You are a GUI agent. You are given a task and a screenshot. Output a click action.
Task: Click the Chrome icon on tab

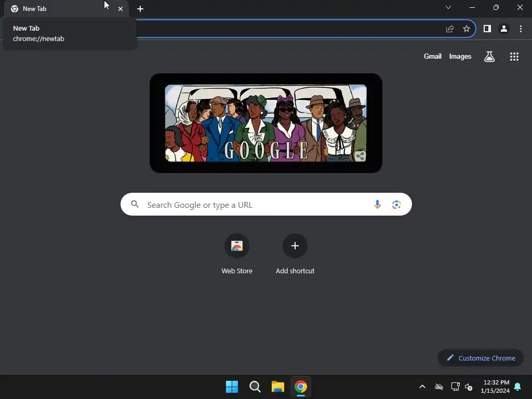tap(15, 9)
